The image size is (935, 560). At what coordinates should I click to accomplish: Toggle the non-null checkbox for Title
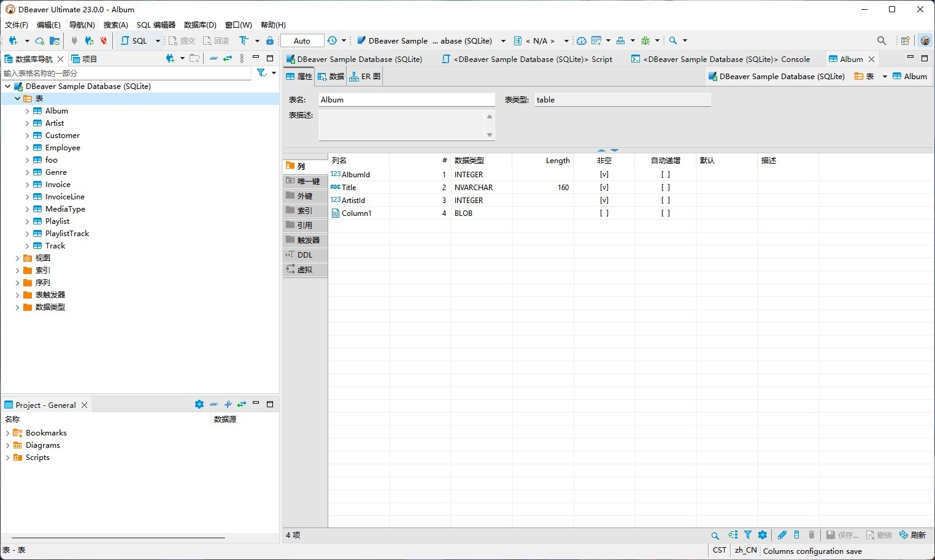(x=604, y=188)
